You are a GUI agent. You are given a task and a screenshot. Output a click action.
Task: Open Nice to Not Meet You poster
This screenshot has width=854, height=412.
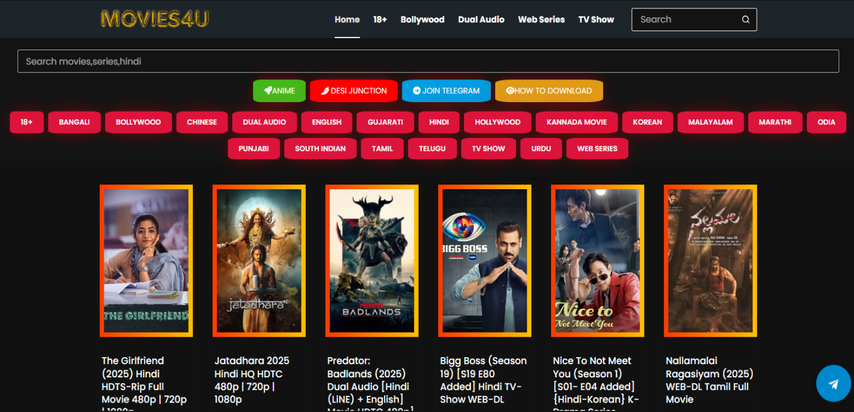tap(597, 260)
